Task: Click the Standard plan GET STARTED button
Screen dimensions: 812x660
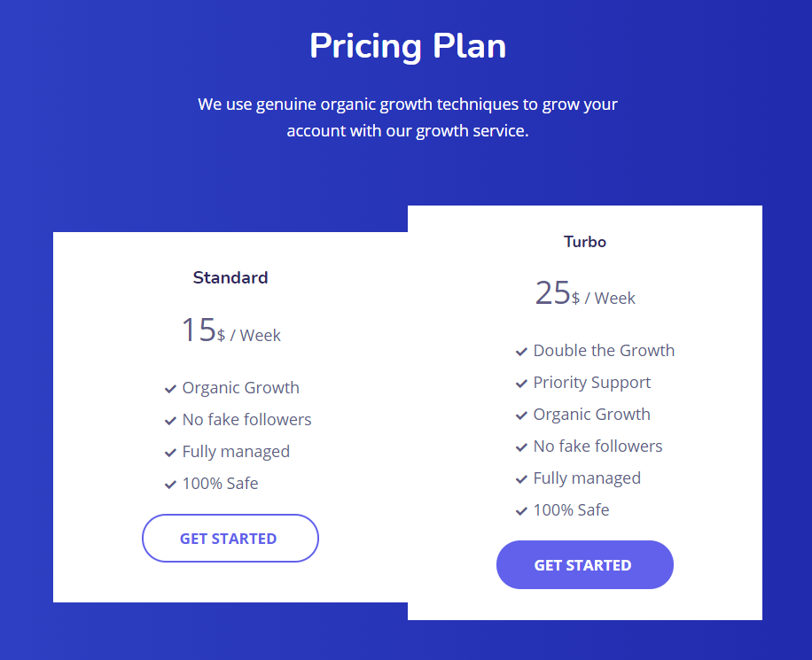Action: point(230,539)
